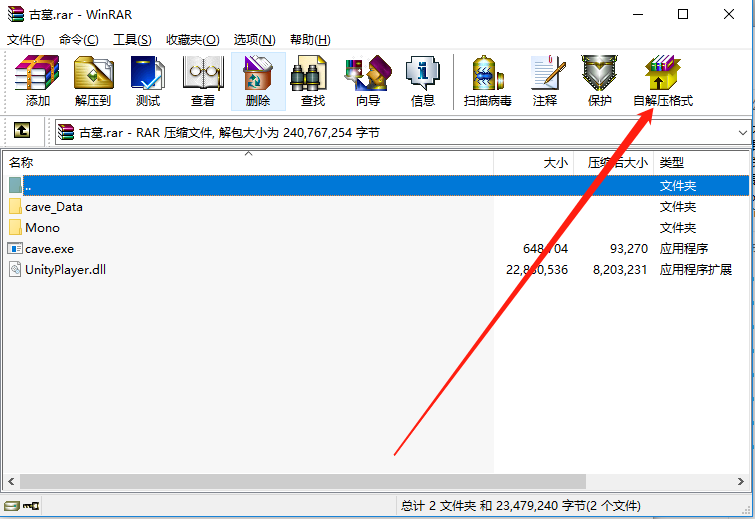Sort by Packed Size (压缩后大小) column header
The height and width of the screenshot is (519, 755).
pyautogui.click(x=613, y=163)
